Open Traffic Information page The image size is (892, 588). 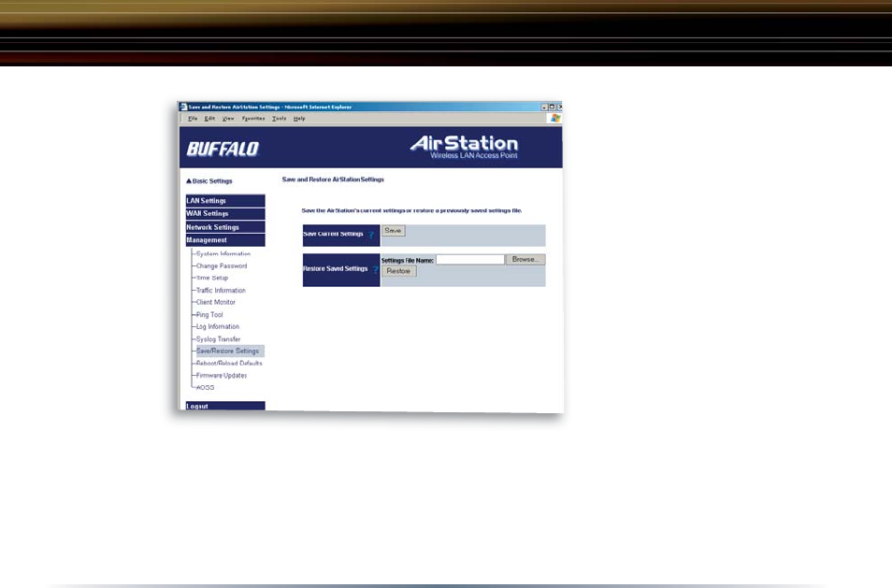[221, 290]
